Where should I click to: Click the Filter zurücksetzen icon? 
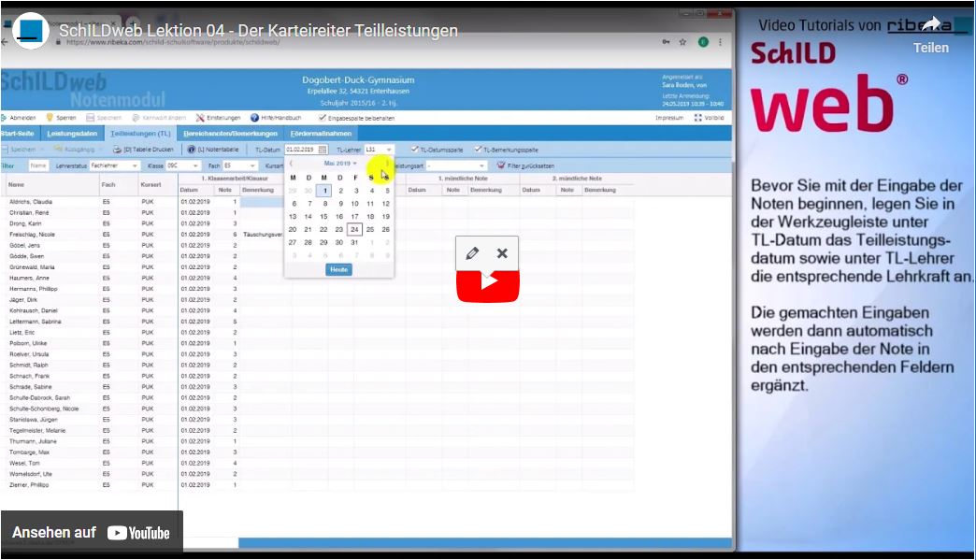[501, 165]
